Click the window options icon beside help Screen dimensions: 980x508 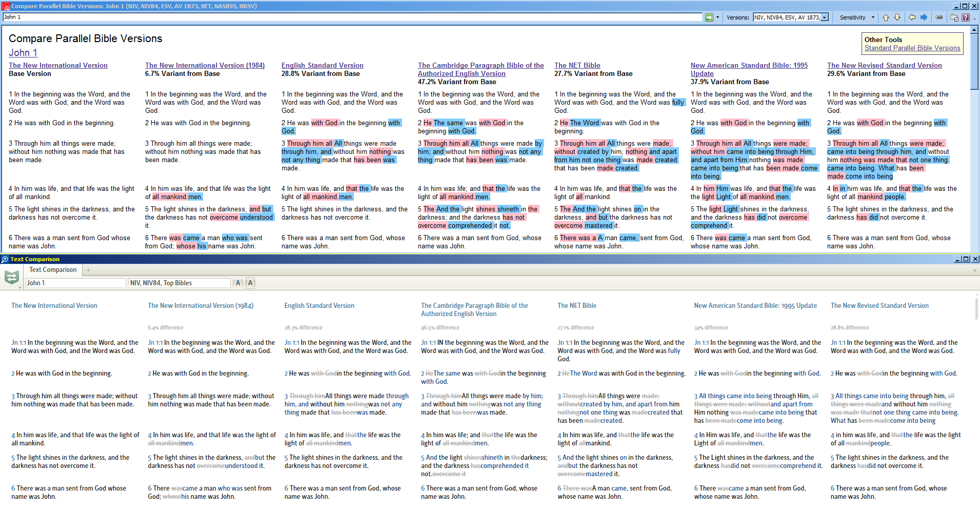click(954, 17)
